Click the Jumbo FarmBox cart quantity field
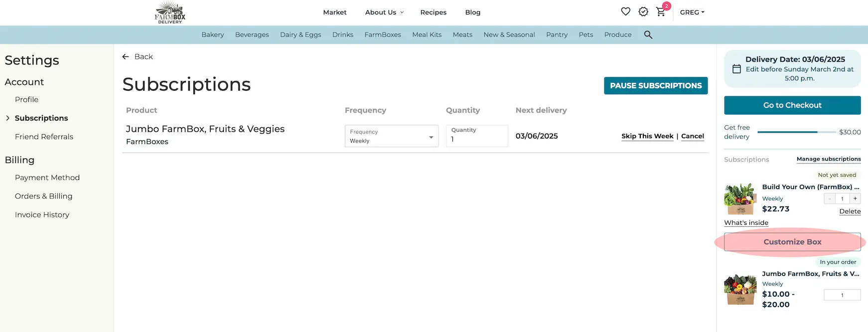This screenshot has width=868, height=332. coord(842,295)
